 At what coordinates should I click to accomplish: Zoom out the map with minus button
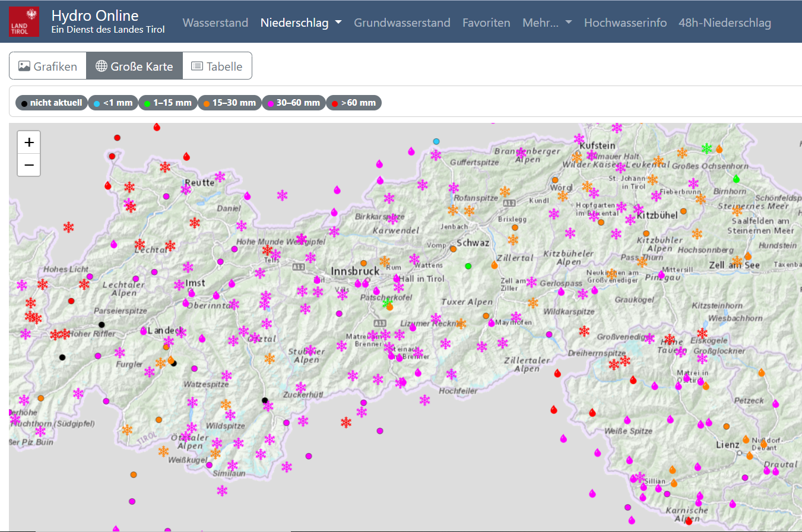click(29, 164)
